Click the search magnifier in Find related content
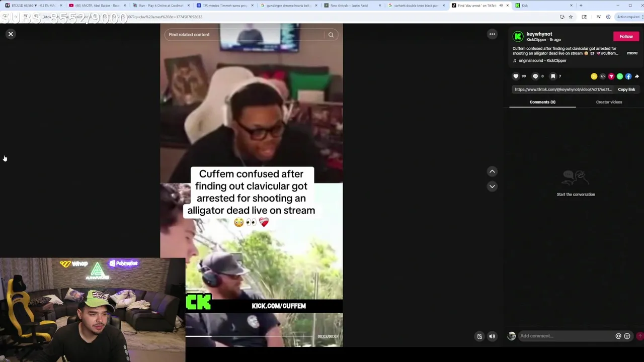 [x=331, y=35]
